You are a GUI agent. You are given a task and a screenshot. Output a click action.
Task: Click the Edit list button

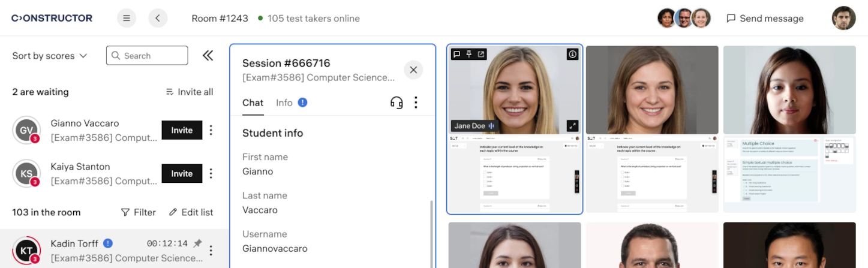point(191,212)
